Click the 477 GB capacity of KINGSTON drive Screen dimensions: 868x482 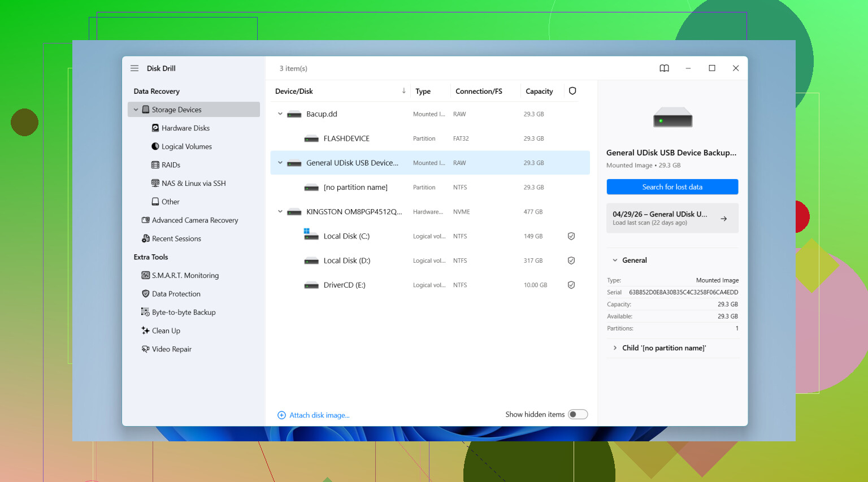tap(533, 212)
